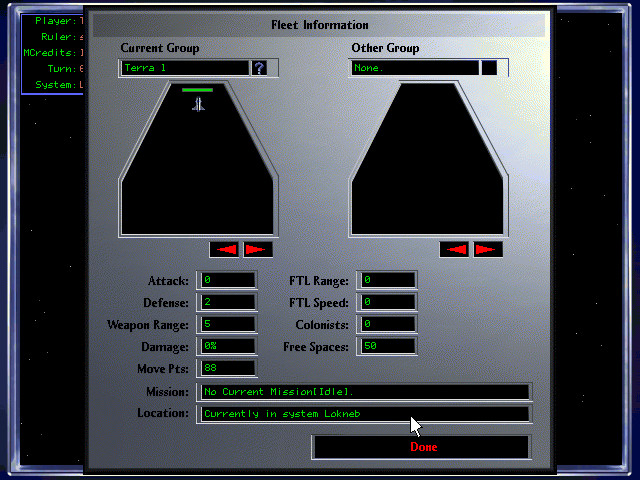Click the 'Attack:' label

pyautogui.click(x=168, y=281)
